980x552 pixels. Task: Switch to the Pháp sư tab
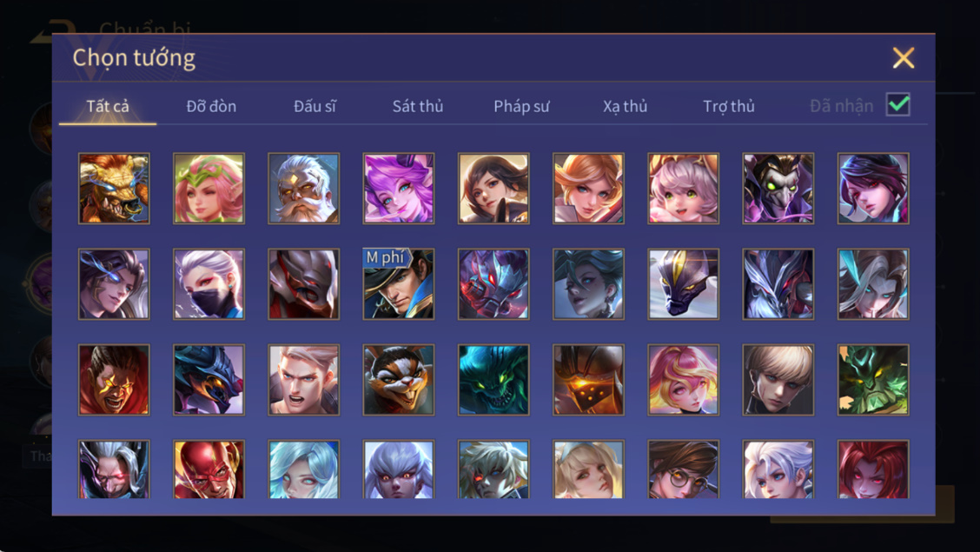522,106
